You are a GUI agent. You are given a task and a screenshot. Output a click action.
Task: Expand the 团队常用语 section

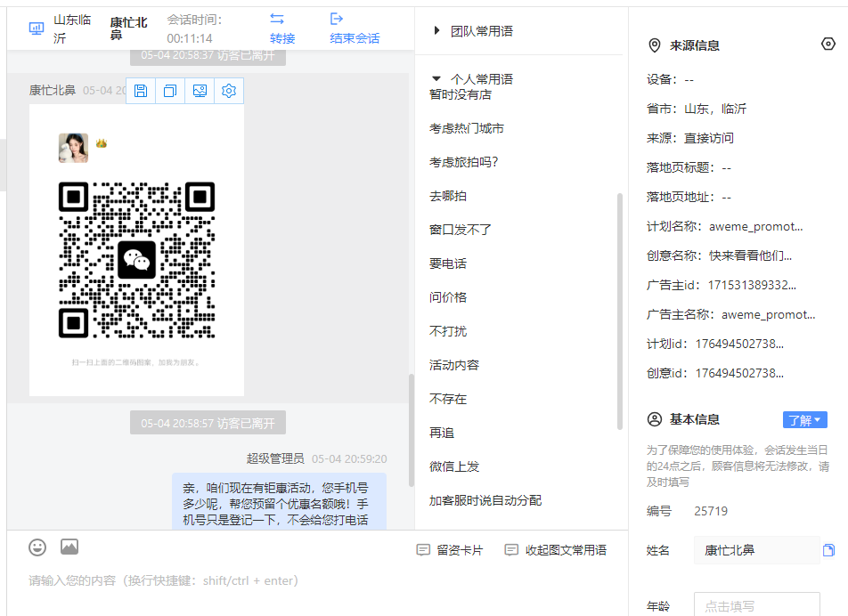point(436,31)
